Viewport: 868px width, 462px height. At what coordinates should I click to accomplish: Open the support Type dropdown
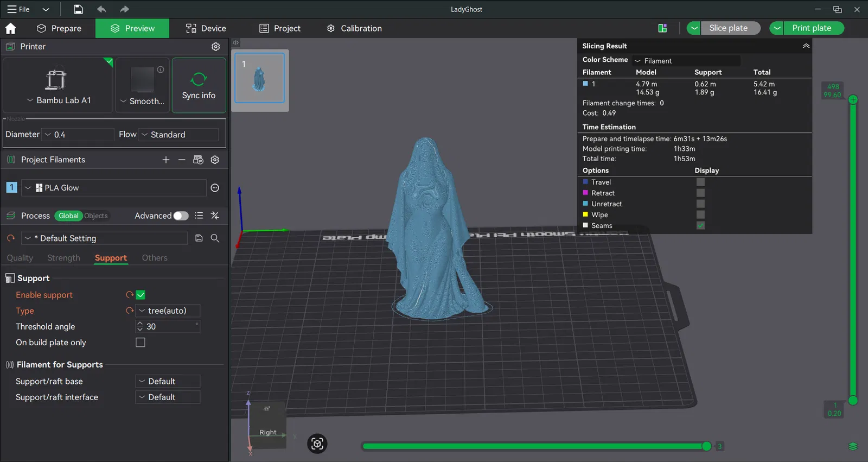coord(168,311)
